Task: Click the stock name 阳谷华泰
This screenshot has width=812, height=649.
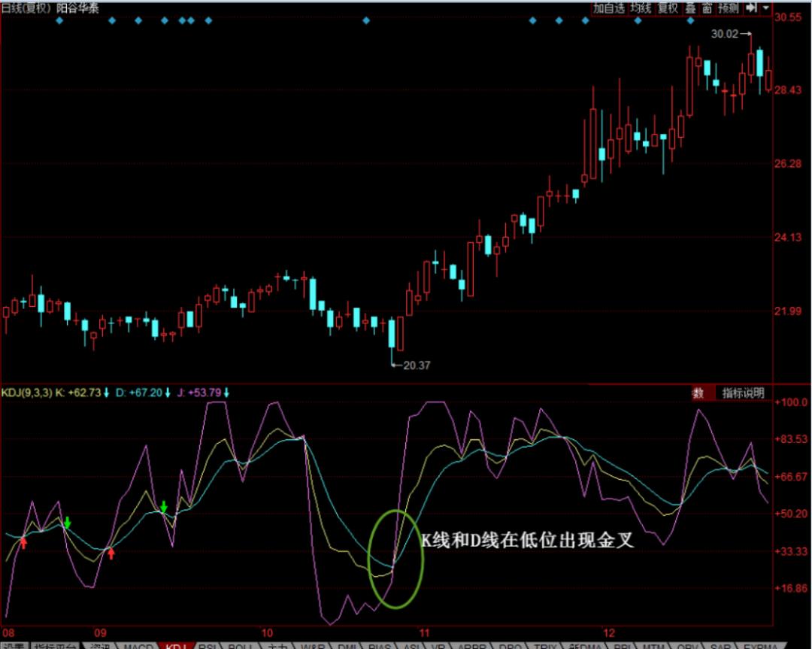Action: click(x=77, y=8)
